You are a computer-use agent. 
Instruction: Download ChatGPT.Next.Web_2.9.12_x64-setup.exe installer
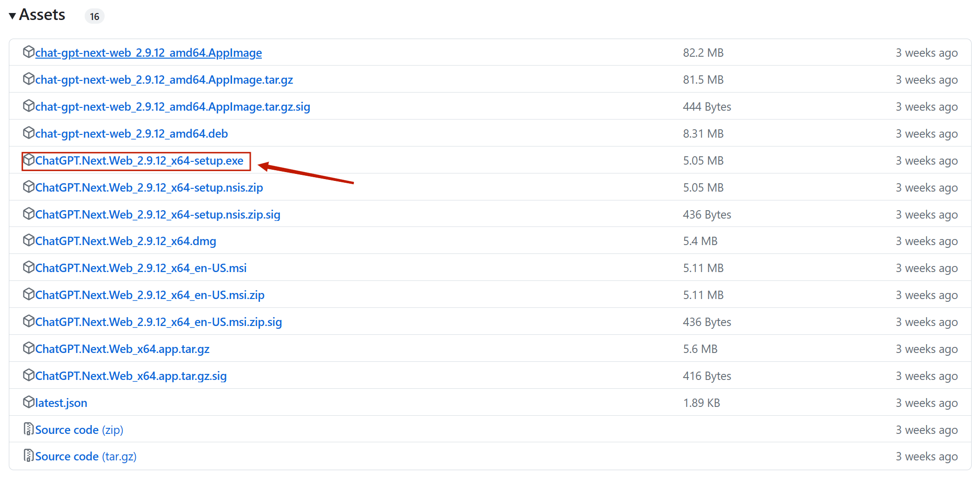[139, 161]
